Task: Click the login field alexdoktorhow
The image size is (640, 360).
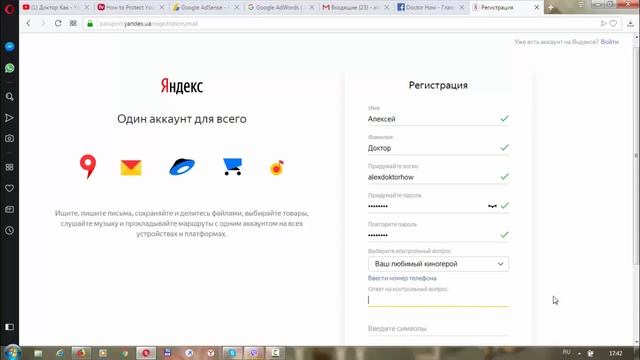Action: click(x=438, y=177)
